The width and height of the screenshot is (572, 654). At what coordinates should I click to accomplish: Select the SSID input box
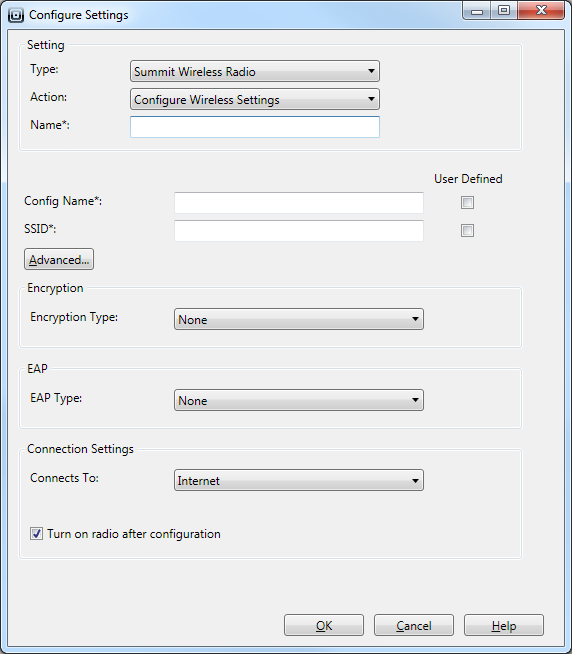click(x=299, y=231)
